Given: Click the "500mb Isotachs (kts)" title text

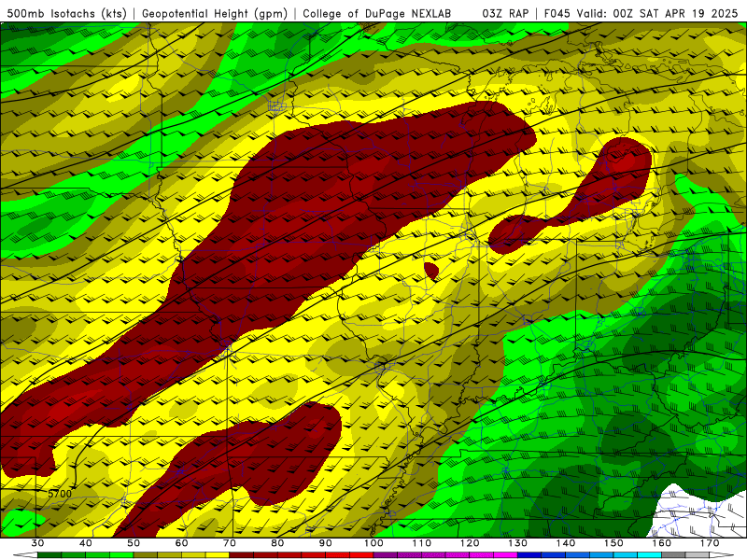Looking at the screenshot, I should [x=67, y=14].
